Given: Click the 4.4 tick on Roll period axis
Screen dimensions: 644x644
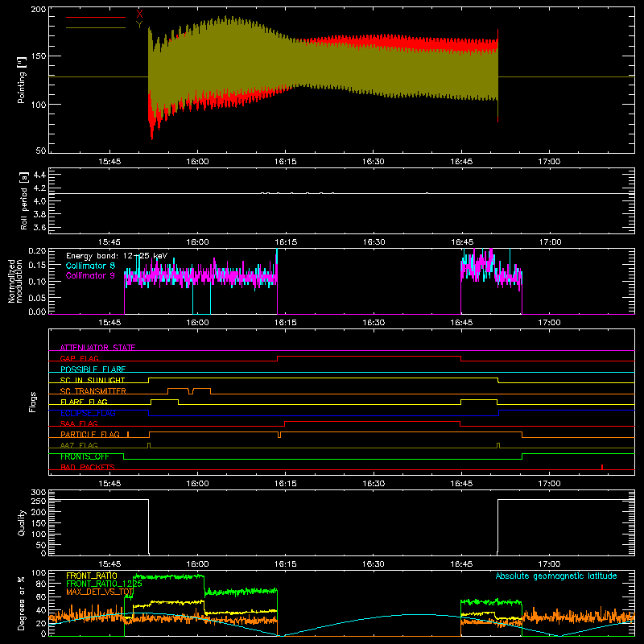Looking at the screenshot, I should tap(39, 175).
